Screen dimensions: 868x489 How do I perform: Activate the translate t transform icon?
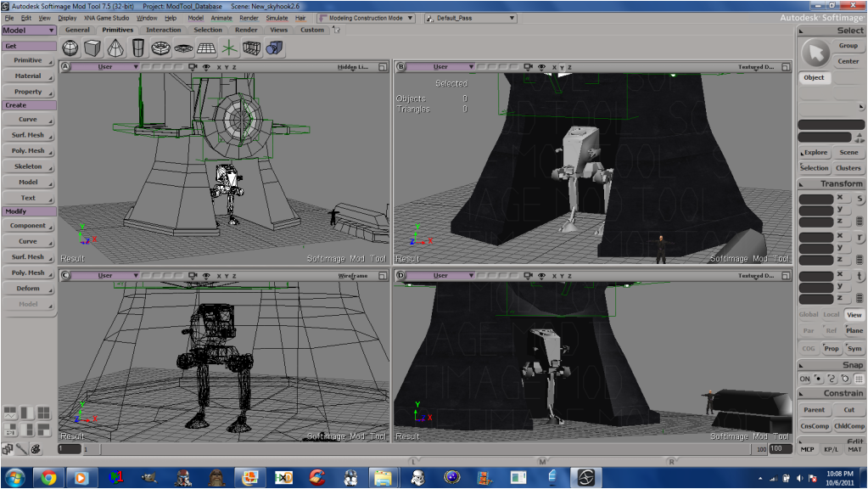pos(860,276)
